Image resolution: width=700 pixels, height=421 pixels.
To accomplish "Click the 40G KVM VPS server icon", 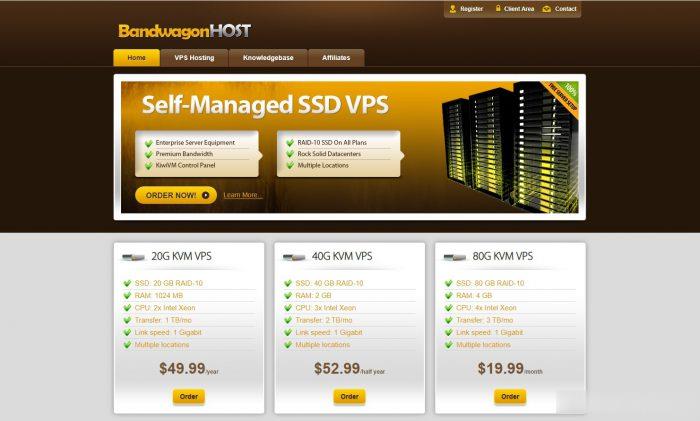I will (294, 257).
